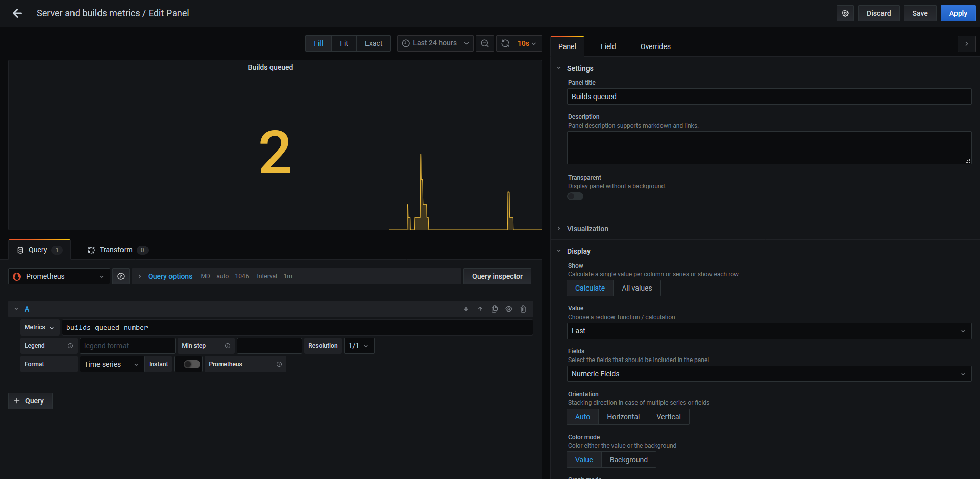Click Prometheus link info icon

279,364
